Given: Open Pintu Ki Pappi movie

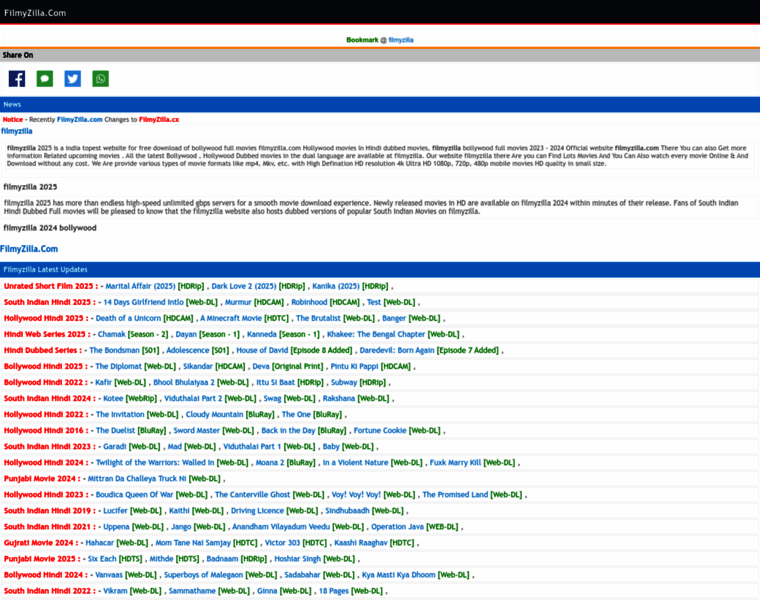Looking at the screenshot, I should tap(354, 366).
